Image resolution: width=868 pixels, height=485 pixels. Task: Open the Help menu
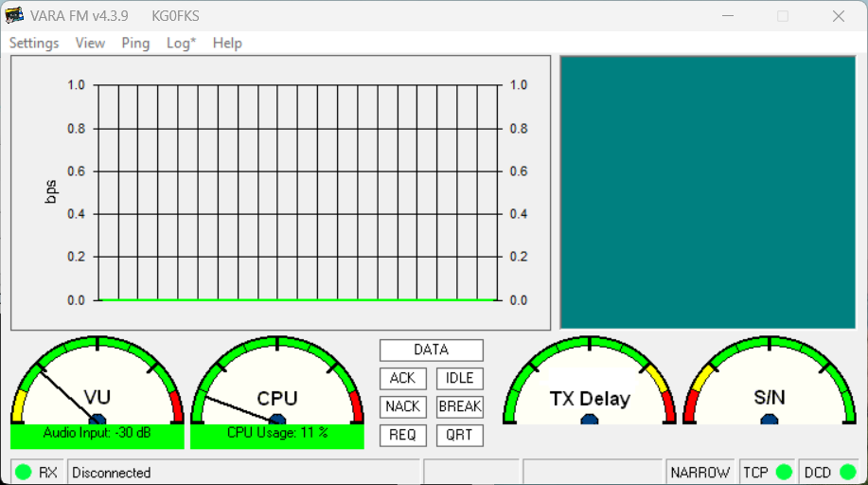coord(227,44)
